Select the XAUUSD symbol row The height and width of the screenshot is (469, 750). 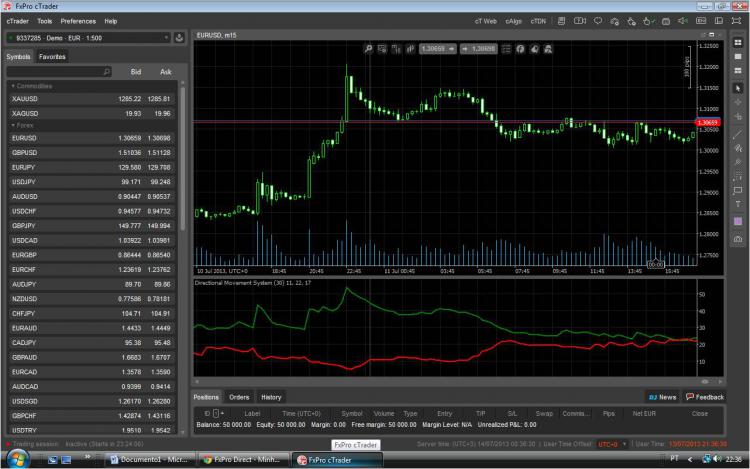point(93,99)
